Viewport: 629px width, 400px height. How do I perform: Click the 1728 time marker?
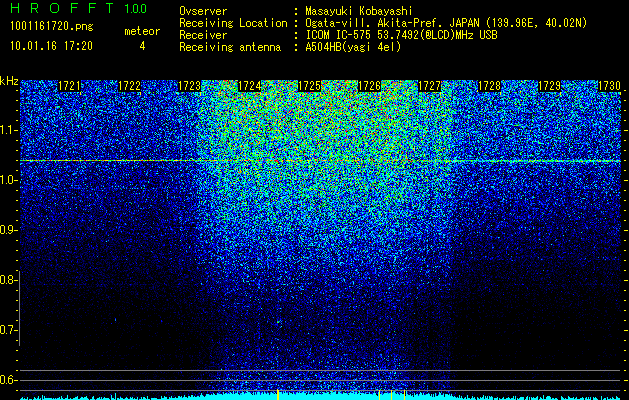click(x=489, y=86)
